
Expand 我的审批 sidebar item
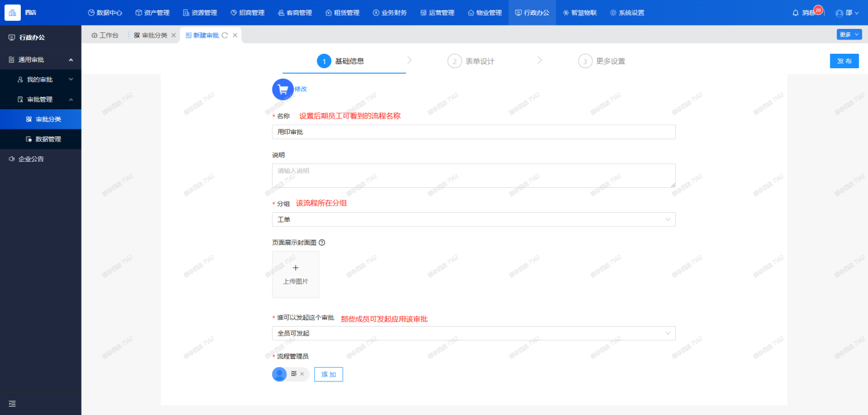tap(41, 79)
